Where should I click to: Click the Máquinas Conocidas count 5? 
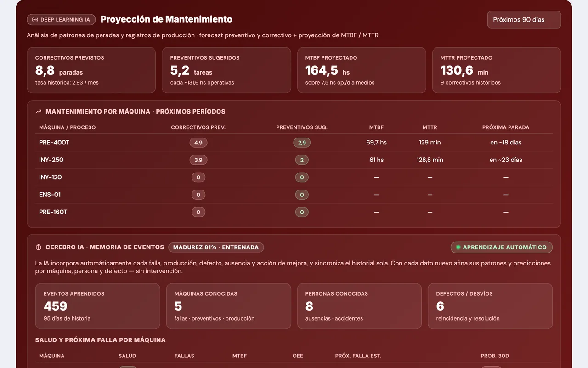pyautogui.click(x=178, y=306)
